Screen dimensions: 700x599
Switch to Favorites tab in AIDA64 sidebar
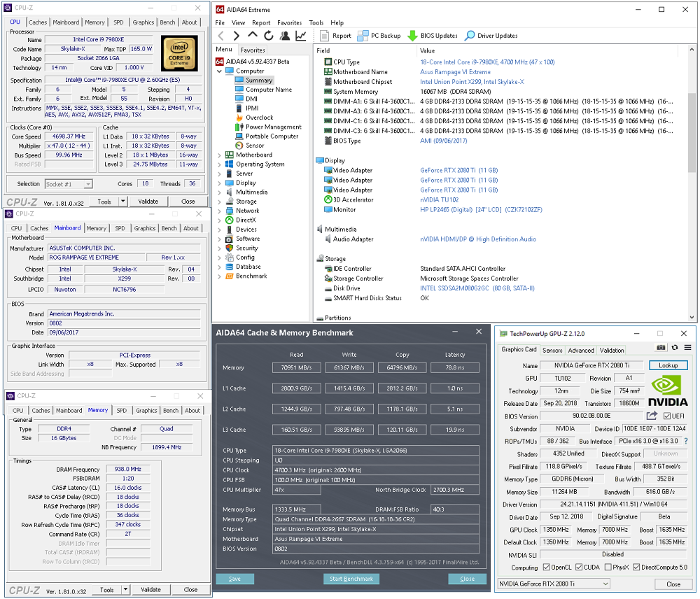pos(253,50)
